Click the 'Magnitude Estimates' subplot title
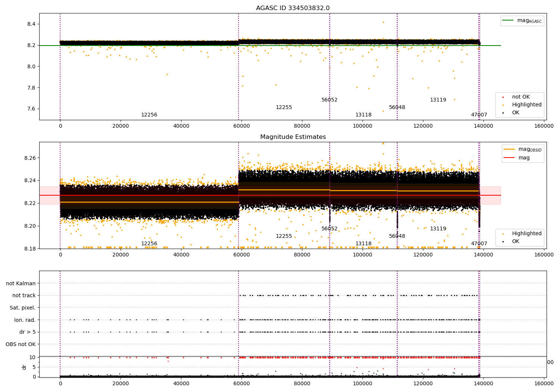This screenshot has width=560, height=392. pos(293,137)
